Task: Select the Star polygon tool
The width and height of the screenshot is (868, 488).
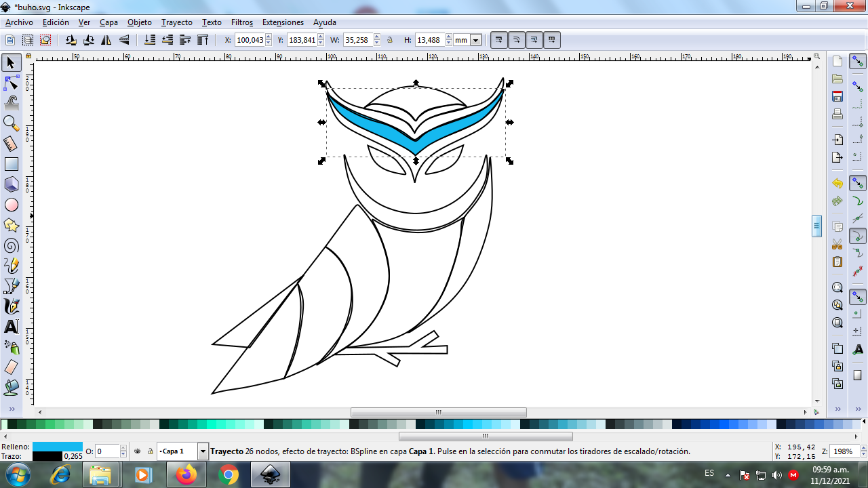Action: point(11,225)
